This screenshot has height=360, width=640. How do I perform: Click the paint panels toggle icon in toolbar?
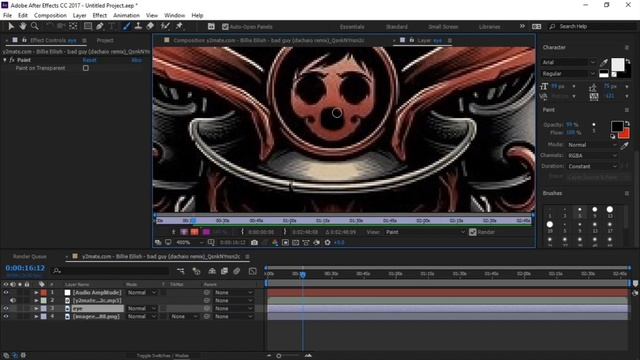pyautogui.click(x=211, y=27)
